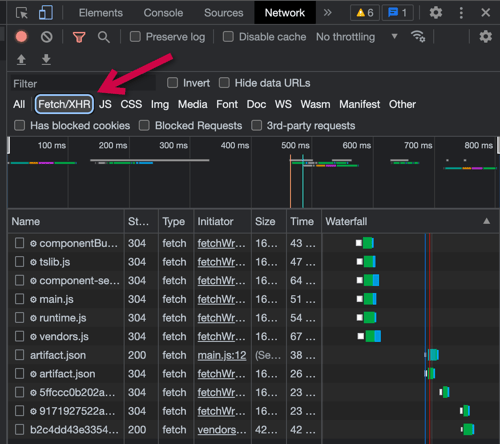The image size is (500, 444).
Task: Select the vendors.js request
Action: coord(64,336)
